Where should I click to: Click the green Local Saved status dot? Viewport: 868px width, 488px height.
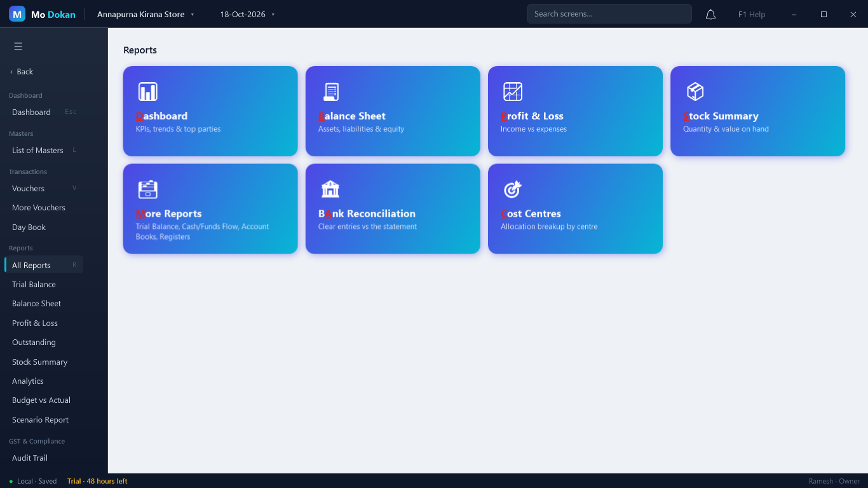pyautogui.click(x=11, y=482)
